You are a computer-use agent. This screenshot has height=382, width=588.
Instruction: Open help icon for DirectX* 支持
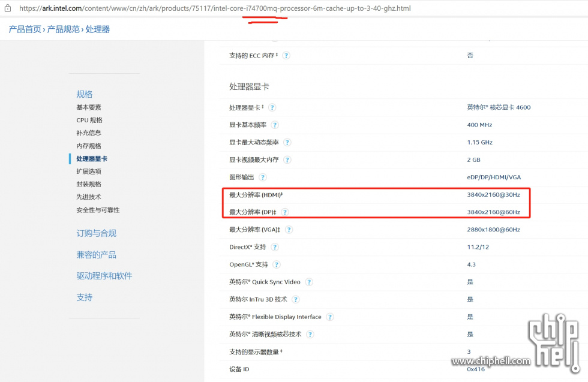pos(275,247)
